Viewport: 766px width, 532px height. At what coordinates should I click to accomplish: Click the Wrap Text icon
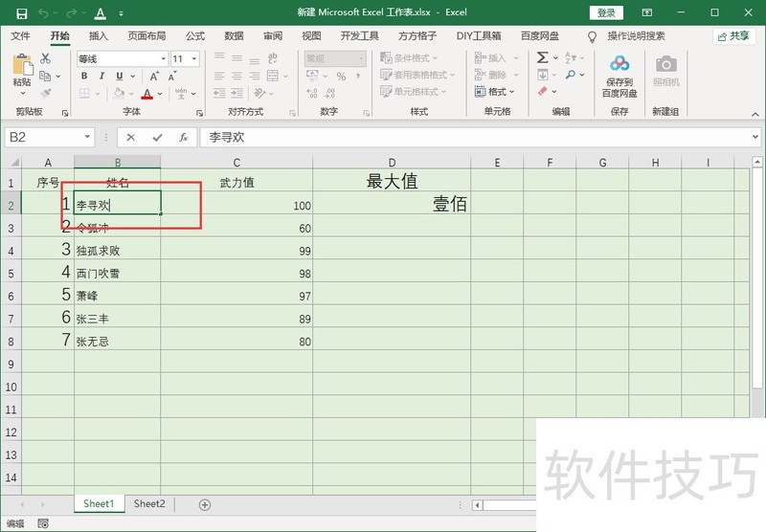(273, 58)
